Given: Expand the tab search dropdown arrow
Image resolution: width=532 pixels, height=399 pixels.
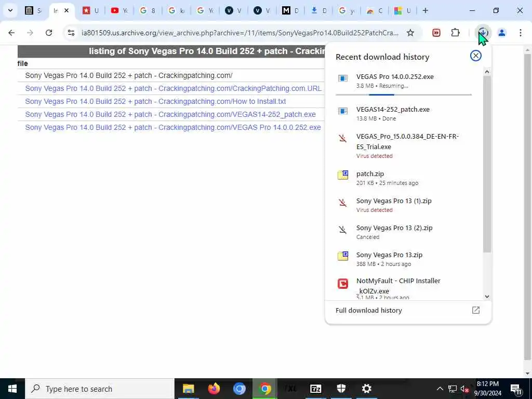Looking at the screenshot, I should click(10, 10).
